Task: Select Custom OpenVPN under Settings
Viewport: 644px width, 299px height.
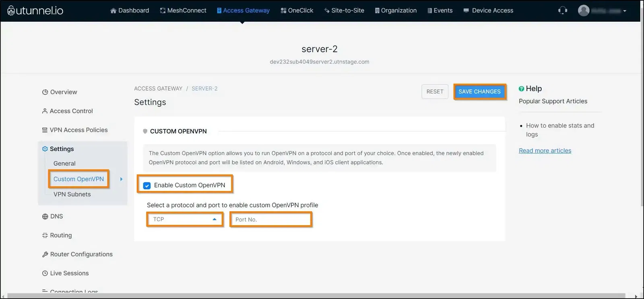Action: point(78,179)
